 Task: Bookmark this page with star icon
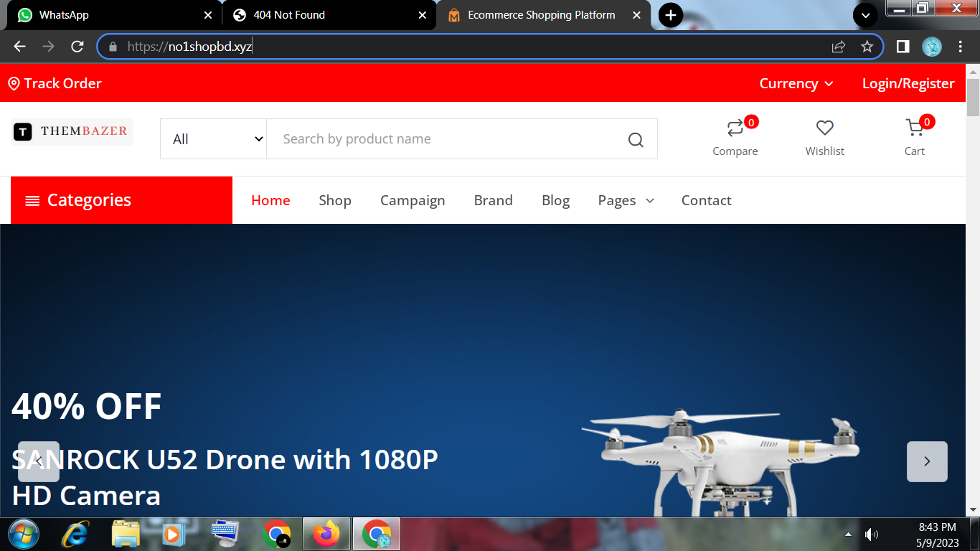(867, 47)
